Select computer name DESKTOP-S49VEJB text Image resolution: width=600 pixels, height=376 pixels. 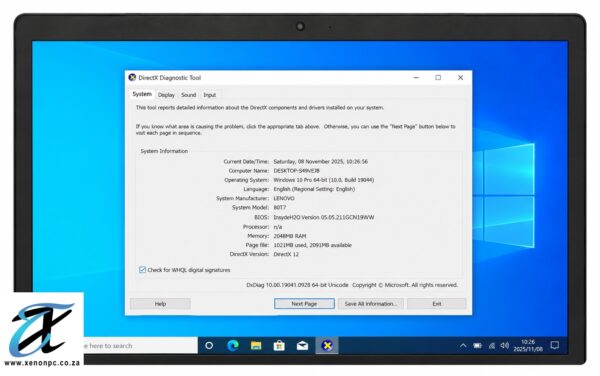pos(297,171)
